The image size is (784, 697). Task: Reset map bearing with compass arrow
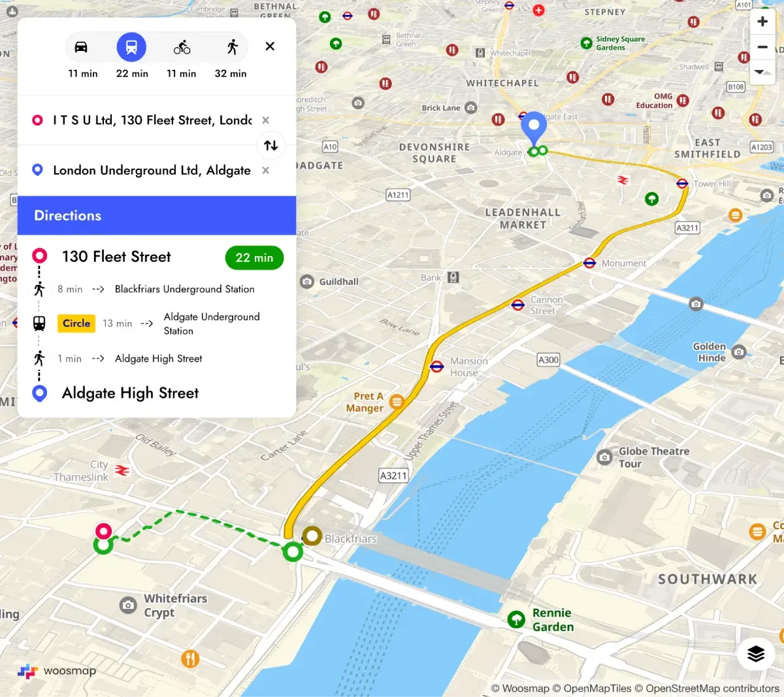point(760,71)
